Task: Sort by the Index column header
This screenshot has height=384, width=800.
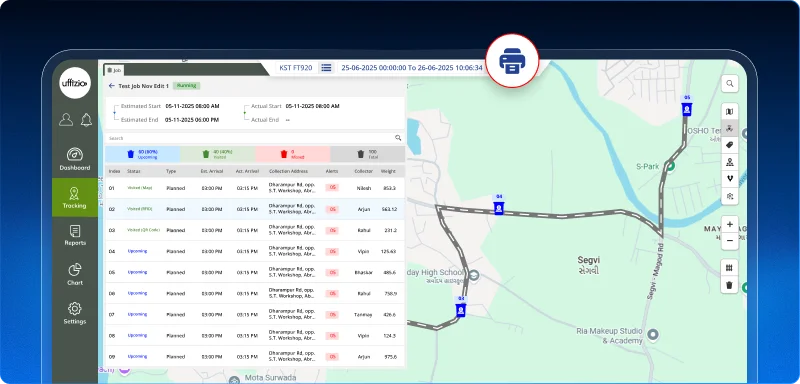Action: click(x=114, y=171)
